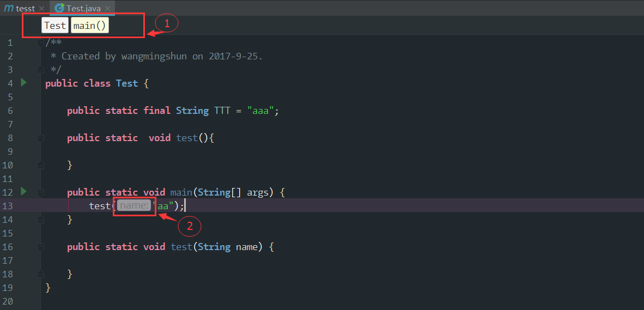Click the fold end marker on line 14
644x310 pixels.
pyautogui.click(x=40, y=219)
